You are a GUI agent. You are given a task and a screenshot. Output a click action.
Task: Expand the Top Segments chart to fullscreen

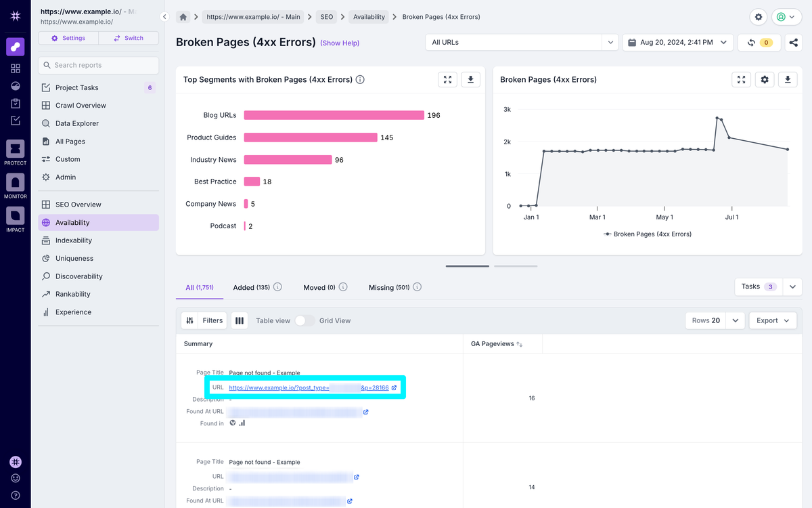(x=447, y=79)
